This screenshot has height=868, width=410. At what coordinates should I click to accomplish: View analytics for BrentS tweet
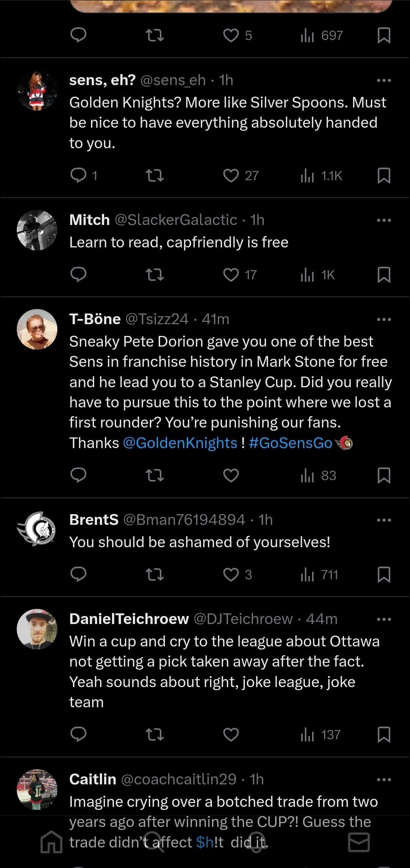(319, 575)
